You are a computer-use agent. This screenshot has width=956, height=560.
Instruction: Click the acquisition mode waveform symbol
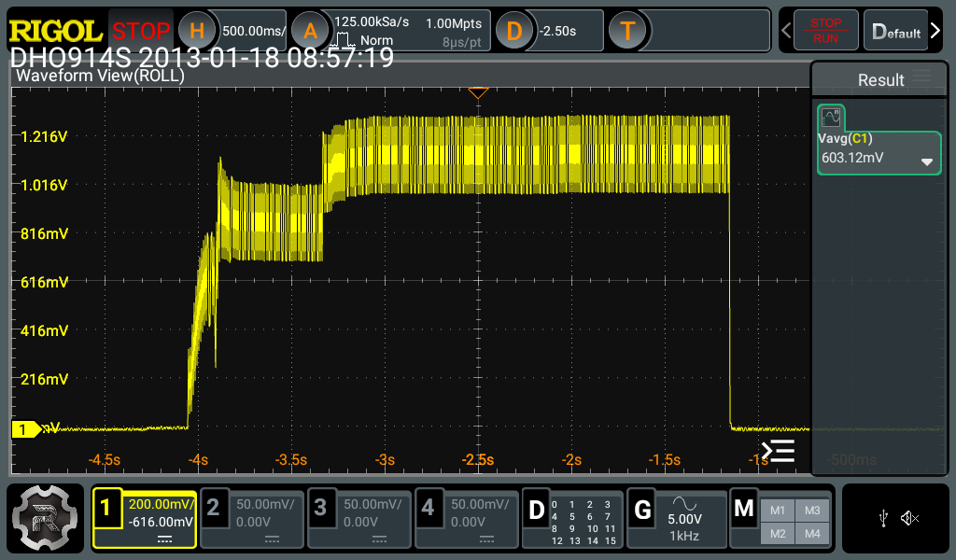coord(343,41)
